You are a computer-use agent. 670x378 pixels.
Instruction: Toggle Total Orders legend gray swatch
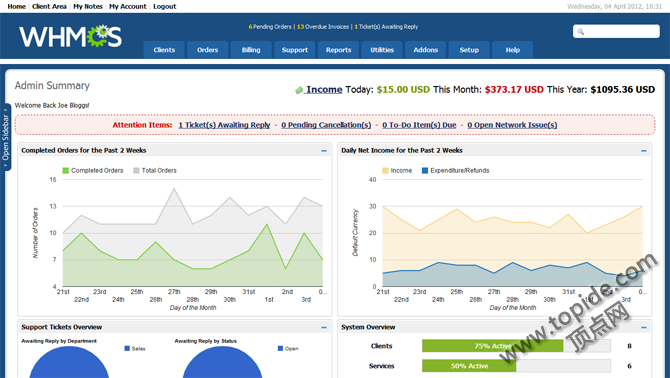click(136, 170)
